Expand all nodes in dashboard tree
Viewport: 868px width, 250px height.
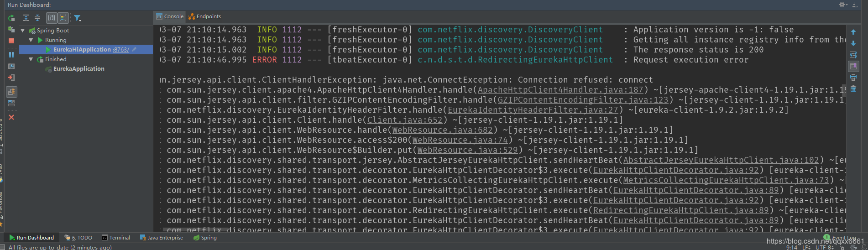click(26, 18)
